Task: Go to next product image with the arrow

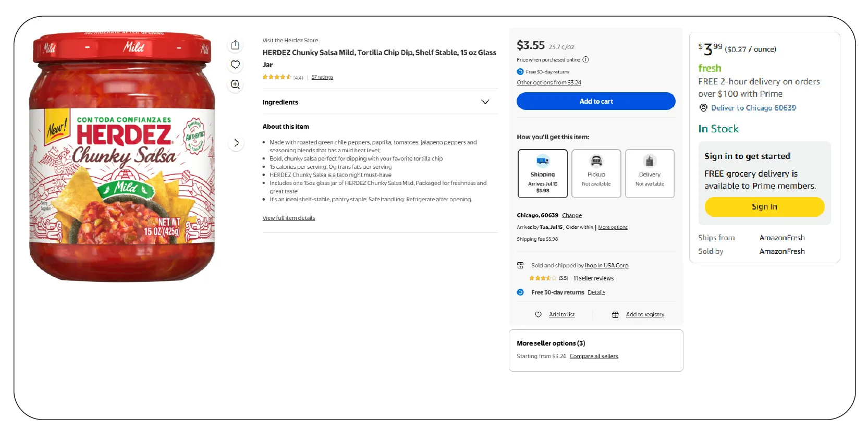Action: [236, 143]
